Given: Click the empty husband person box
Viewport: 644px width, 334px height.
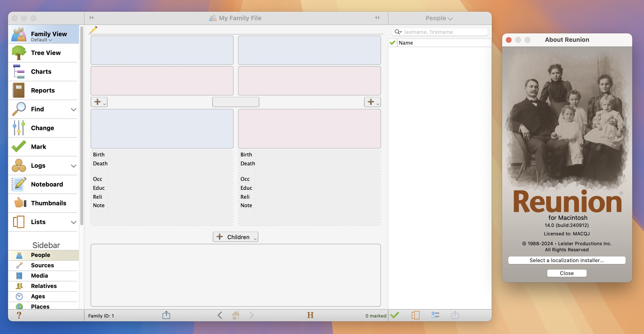Looking at the screenshot, I should 162,128.
